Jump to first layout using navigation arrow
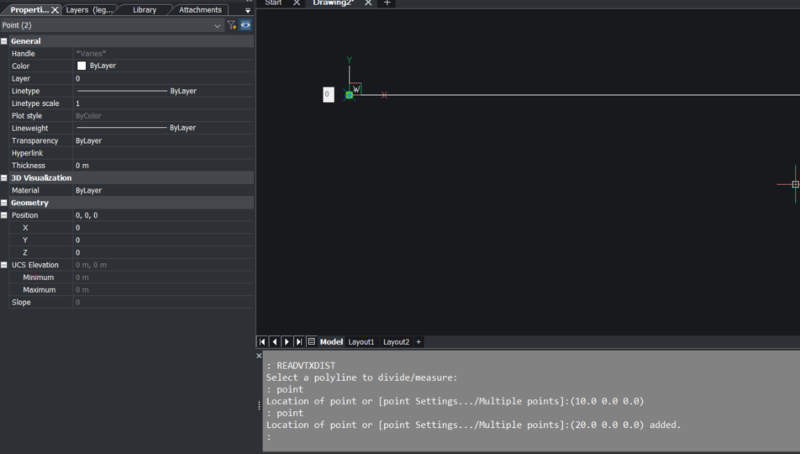 [x=263, y=342]
